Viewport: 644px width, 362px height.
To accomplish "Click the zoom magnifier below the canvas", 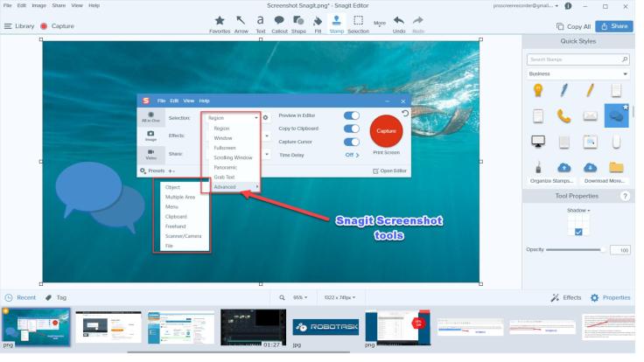I will click(x=282, y=297).
